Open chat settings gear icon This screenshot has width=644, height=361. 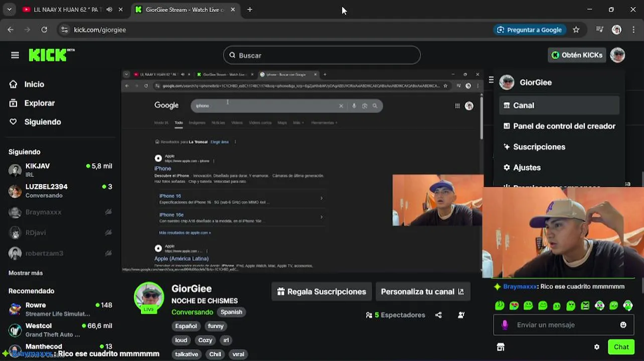pyautogui.click(x=596, y=347)
